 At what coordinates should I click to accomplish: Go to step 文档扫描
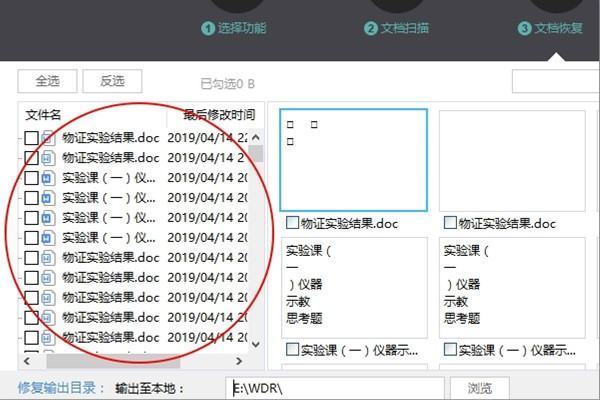point(404,28)
